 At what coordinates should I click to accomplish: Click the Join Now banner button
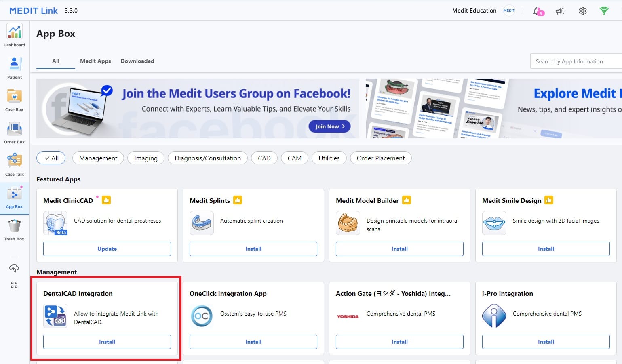pyautogui.click(x=330, y=126)
